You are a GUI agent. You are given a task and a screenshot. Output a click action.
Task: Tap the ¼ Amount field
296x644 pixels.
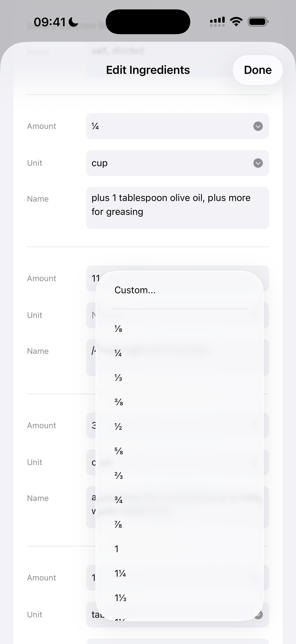coord(170,126)
